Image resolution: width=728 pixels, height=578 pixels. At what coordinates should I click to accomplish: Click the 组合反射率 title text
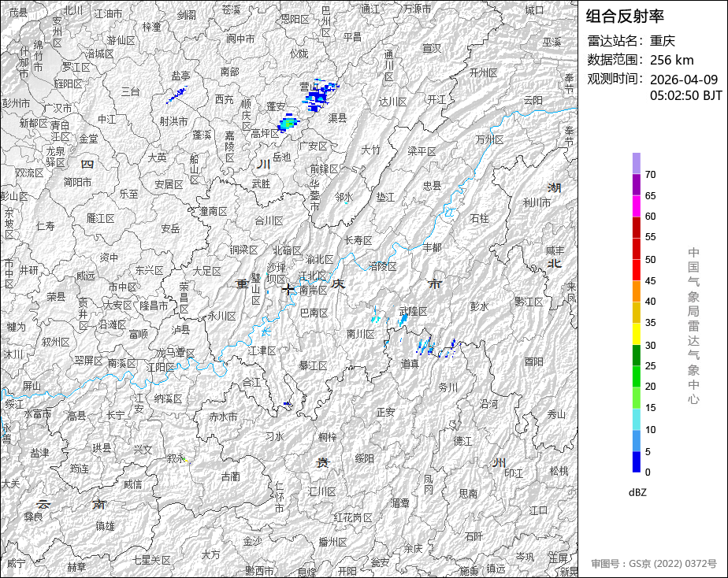click(625, 17)
